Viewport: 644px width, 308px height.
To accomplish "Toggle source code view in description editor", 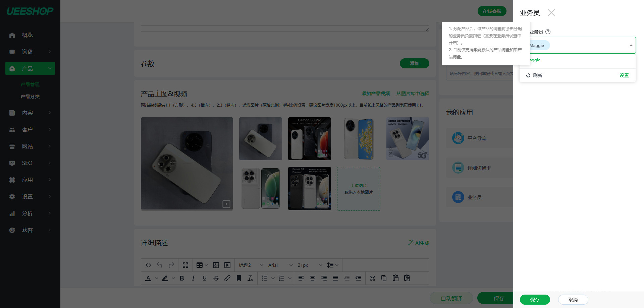I will [x=148, y=265].
